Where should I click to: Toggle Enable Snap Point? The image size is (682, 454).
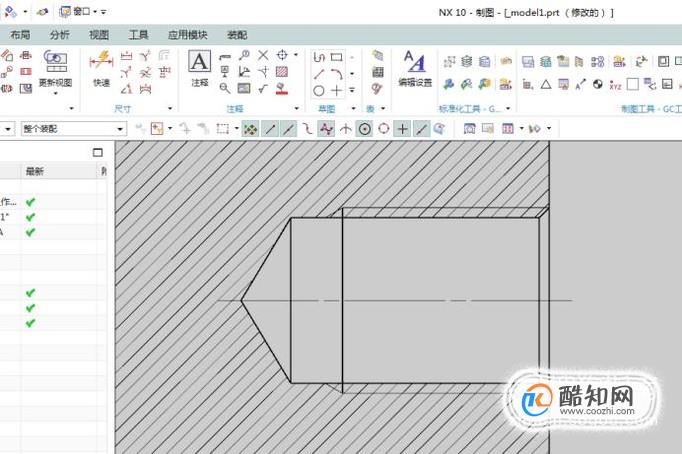tap(249, 129)
